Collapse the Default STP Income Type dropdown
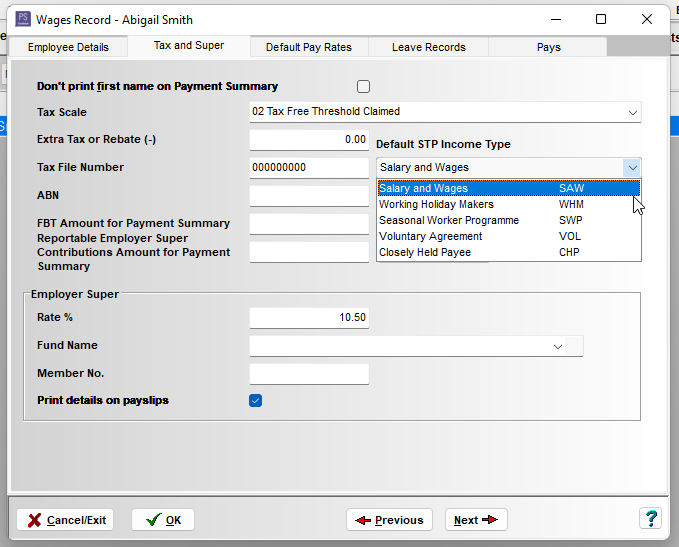Viewport: 679px width, 547px height. (631, 168)
